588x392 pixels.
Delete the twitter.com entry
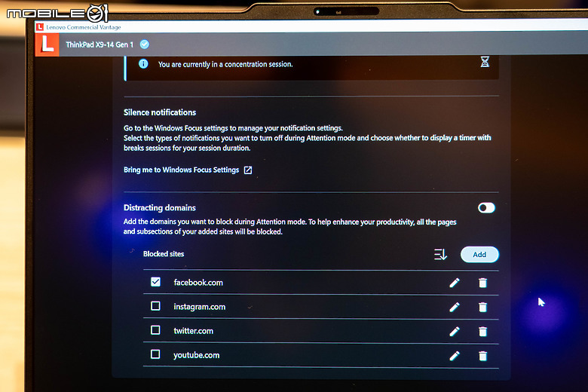tap(483, 332)
